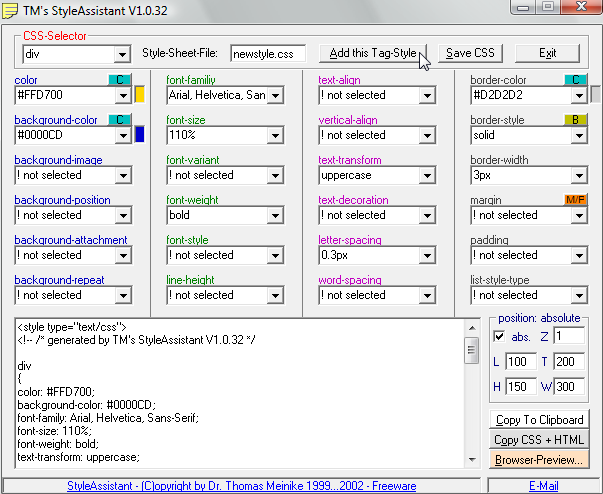This screenshot has height=494, width=603.
Task: Open the font-weight bold dropdown
Action: pos(275,215)
